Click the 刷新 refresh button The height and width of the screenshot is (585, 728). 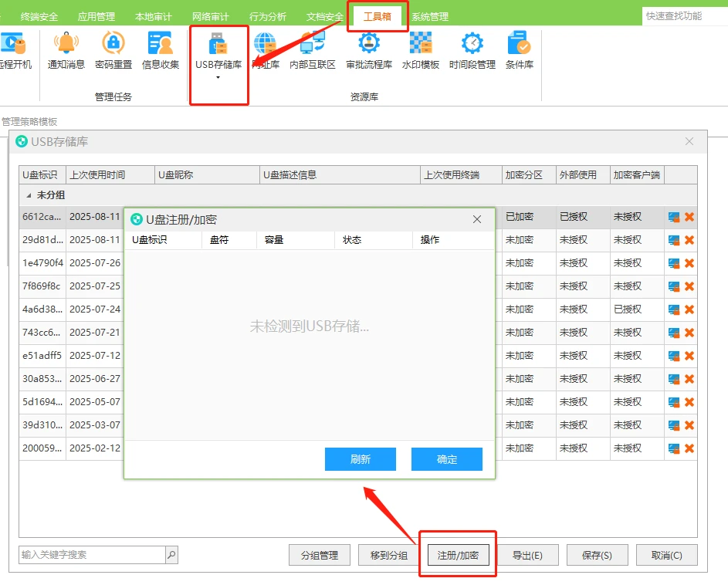361,459
